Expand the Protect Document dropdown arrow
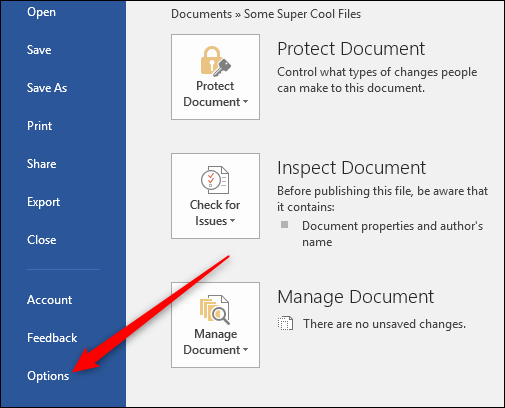Image resolution: width=505 pixels, height=408 pixels. pos(246,101)
